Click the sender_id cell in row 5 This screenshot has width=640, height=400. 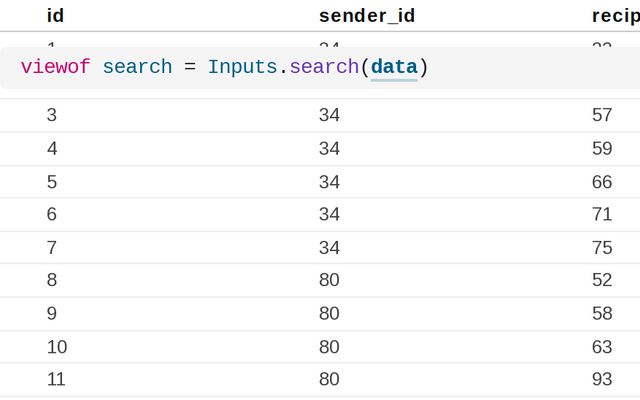pos(329,182)
